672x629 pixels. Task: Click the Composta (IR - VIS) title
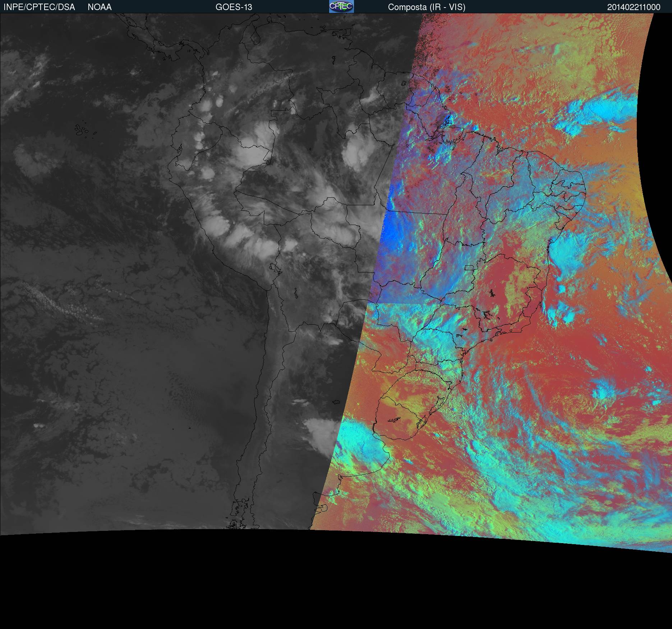[427, 7]
